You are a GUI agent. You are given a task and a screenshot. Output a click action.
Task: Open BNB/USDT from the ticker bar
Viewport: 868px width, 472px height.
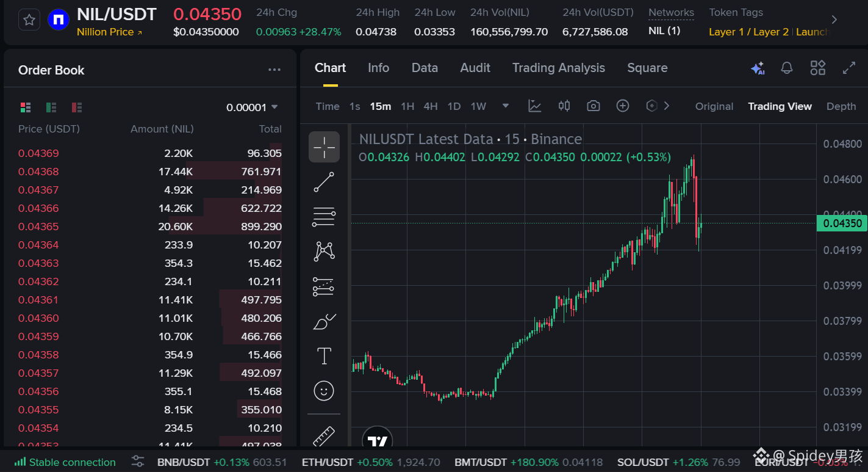pyautogui.click(x=222, y=462)
